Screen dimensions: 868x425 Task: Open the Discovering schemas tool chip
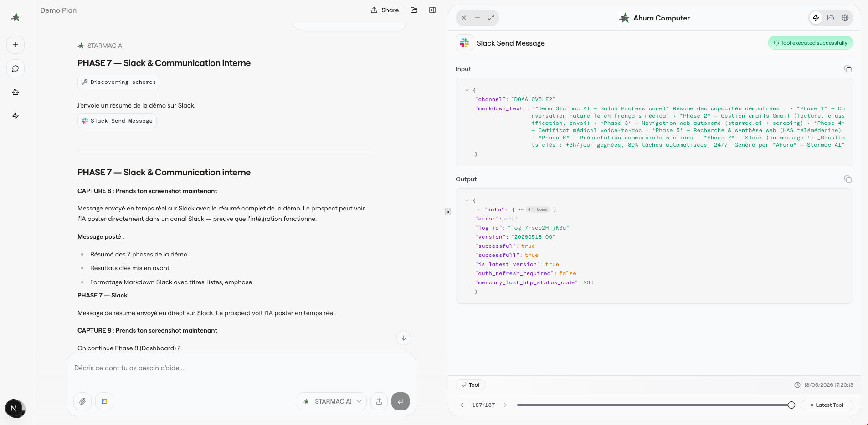119,82
